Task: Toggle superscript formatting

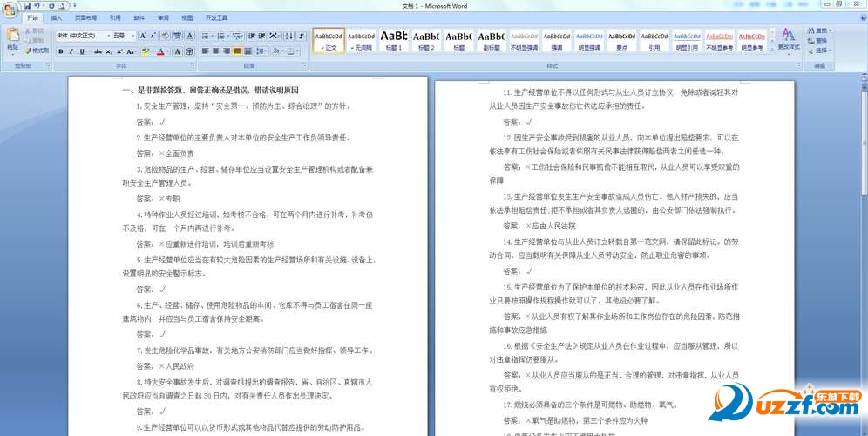Action: (119, 51)
